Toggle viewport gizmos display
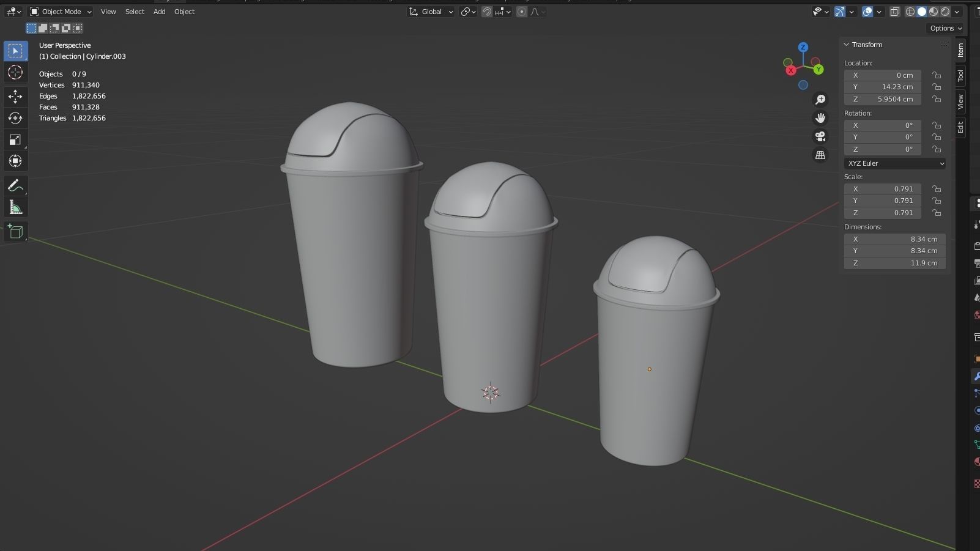 click(x=840, y=12)
